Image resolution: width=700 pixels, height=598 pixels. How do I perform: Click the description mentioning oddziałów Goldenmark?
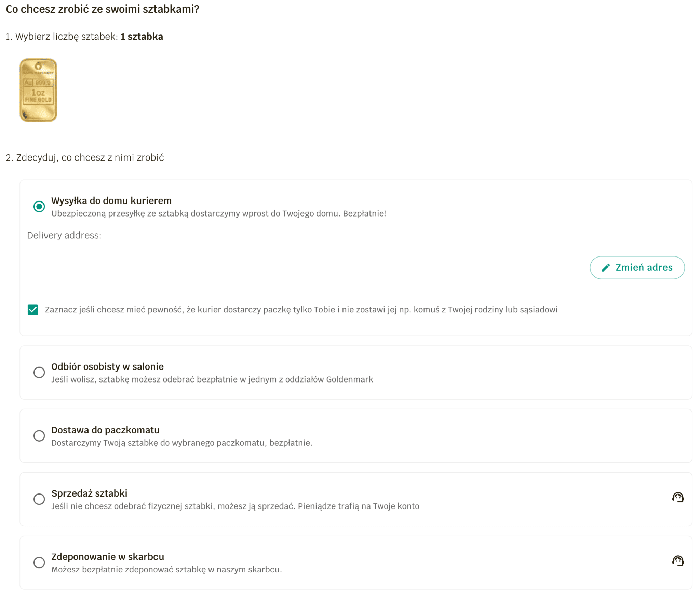click(x=212, y=379)
